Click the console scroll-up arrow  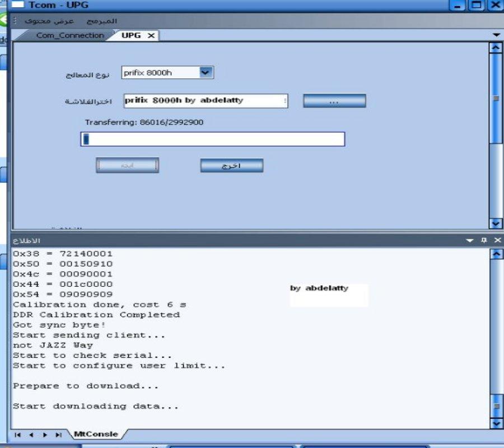pos(496,254)
